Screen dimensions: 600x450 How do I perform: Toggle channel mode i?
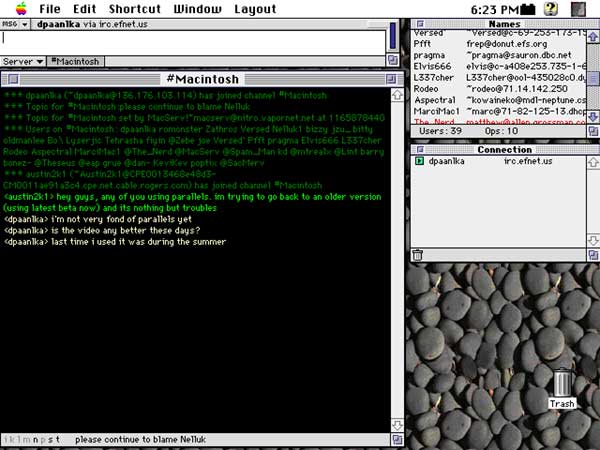[6, 440]
